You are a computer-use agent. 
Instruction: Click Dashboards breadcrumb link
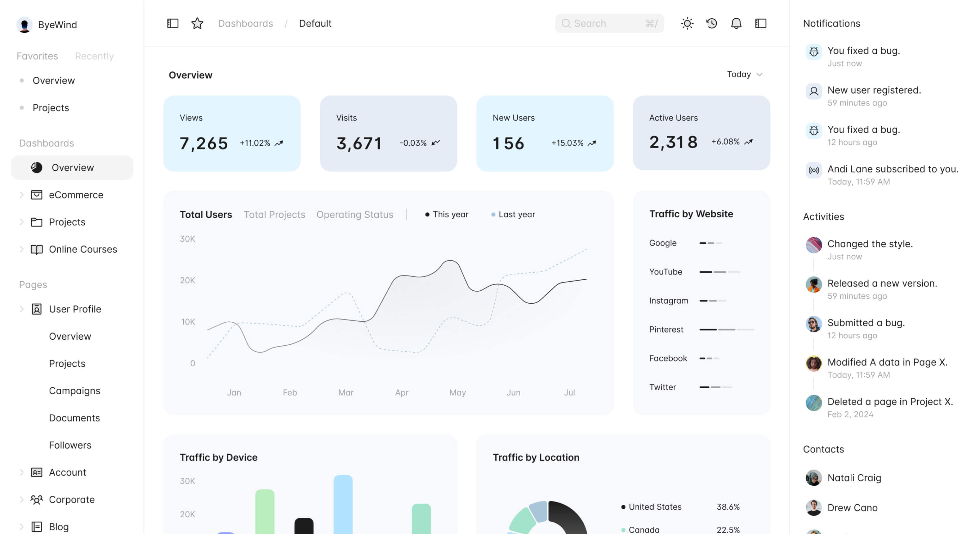point(245,24)
